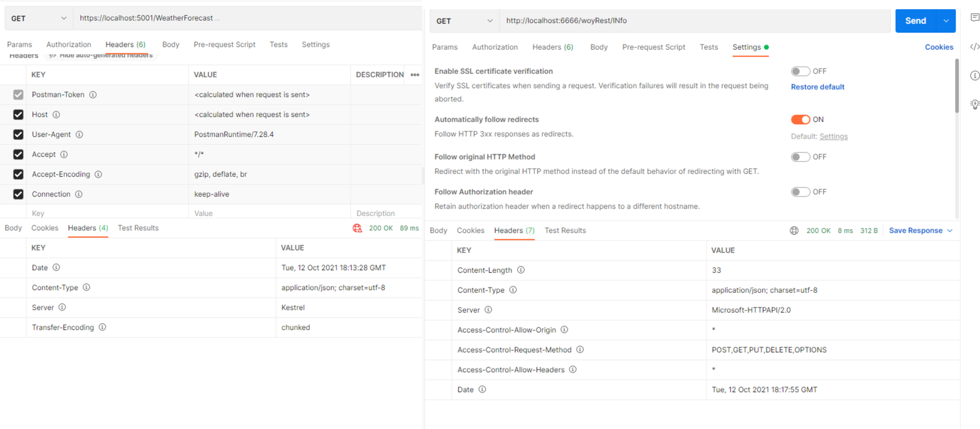Enable SSL certificate verification toggle

click(800, 71)
